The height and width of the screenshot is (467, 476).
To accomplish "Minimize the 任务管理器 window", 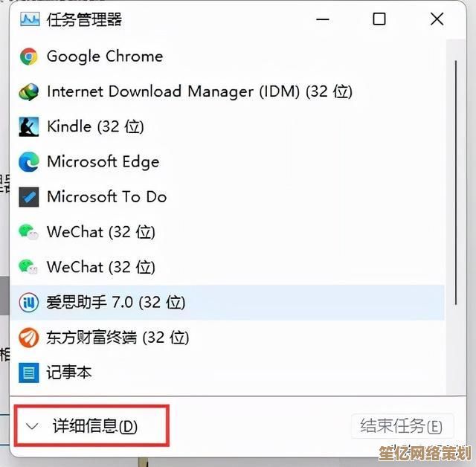I will tap(322, 19).
